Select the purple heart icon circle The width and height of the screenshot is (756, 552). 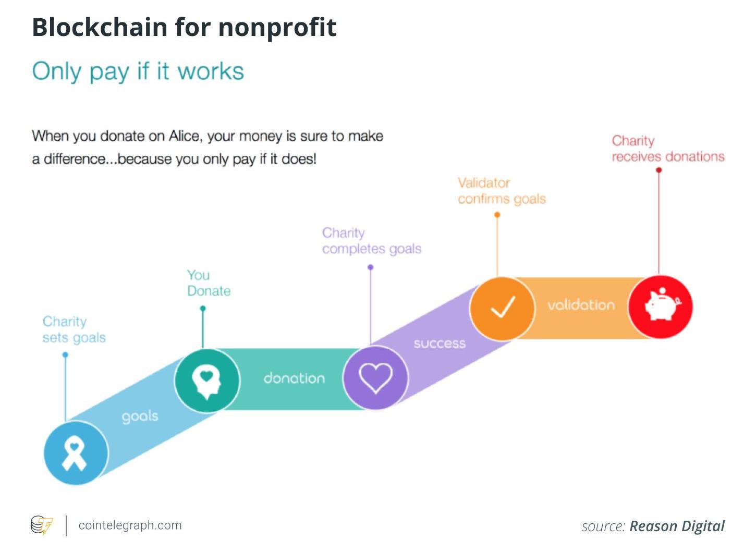pos(375,377)
